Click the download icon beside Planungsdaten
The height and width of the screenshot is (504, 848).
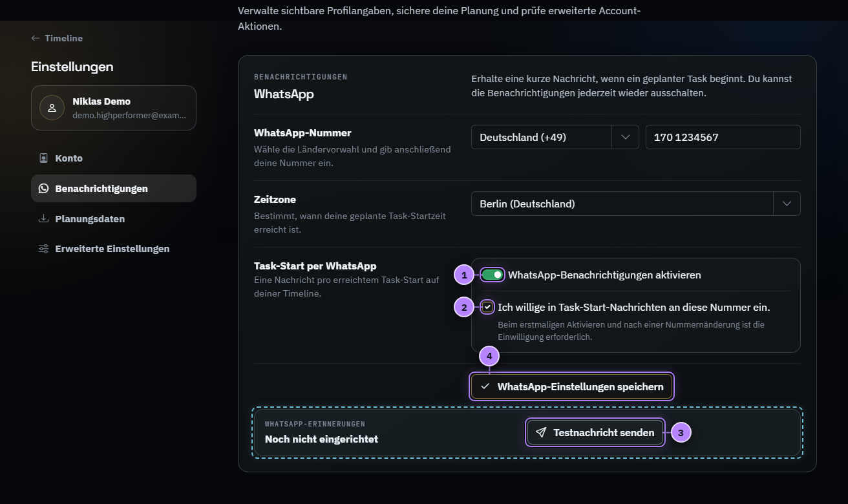[x=44, y=218]
